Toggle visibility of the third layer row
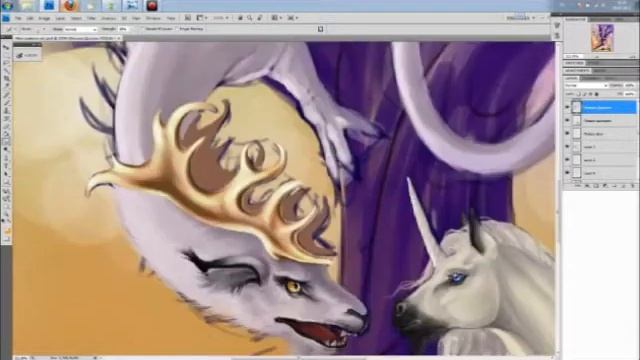This screenshot has width=640, height=360. [567, 133]
